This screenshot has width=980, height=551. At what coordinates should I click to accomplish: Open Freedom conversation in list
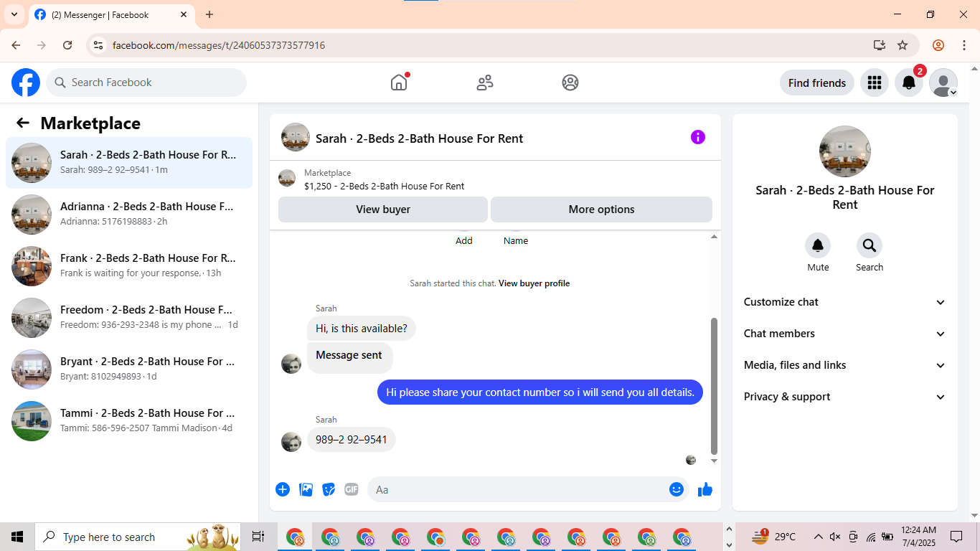click(x=129, y=318)
